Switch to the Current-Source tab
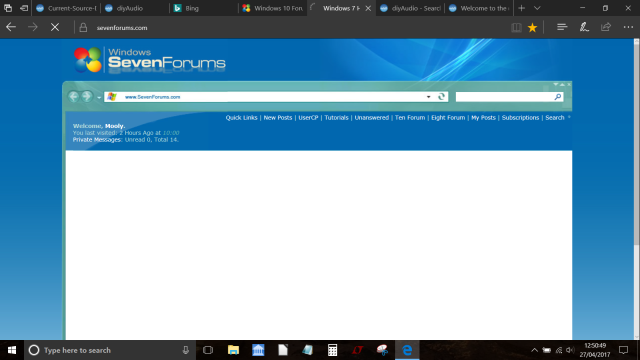The image size is (640, 360). [66, 8]
